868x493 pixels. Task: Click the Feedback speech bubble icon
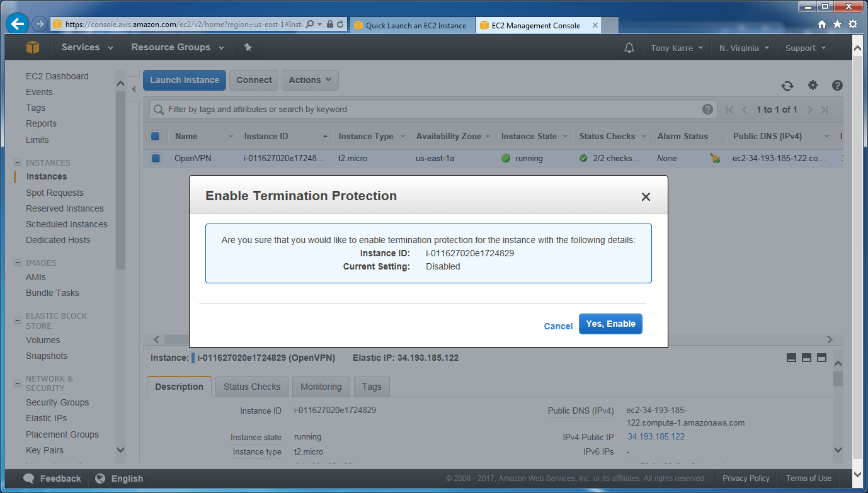29,479
